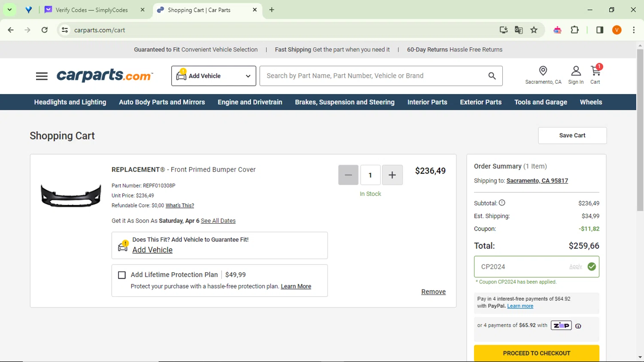The height and width of the screenshot is (362, 644).
Task: Toggle browser side panel
Action: click(600, 30)
